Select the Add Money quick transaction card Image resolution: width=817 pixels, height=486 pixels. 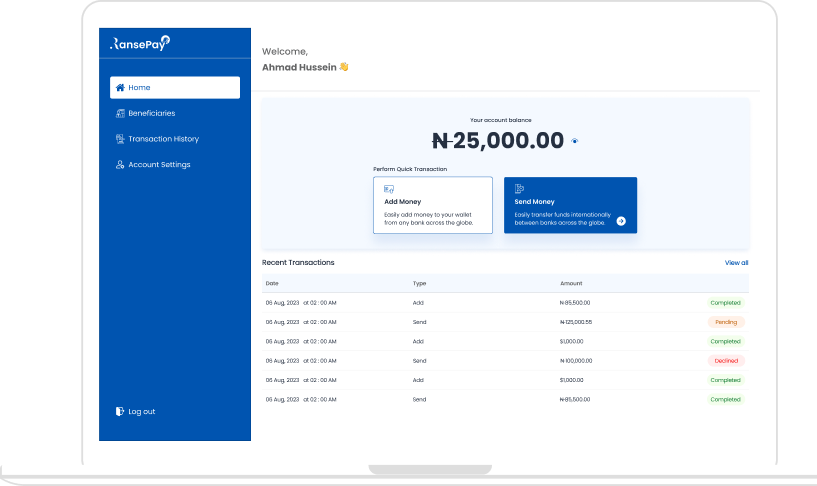point(432,205)
